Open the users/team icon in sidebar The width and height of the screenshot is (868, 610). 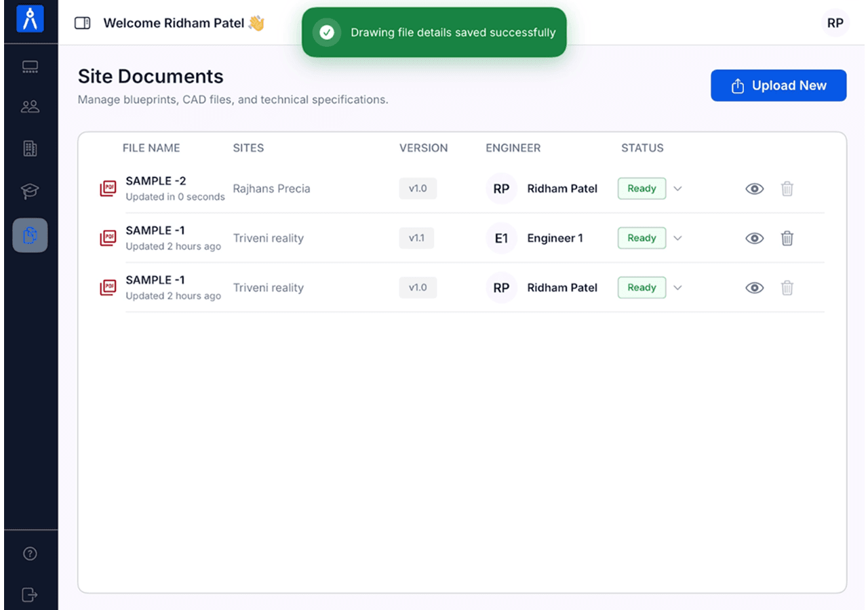(30, 106)
